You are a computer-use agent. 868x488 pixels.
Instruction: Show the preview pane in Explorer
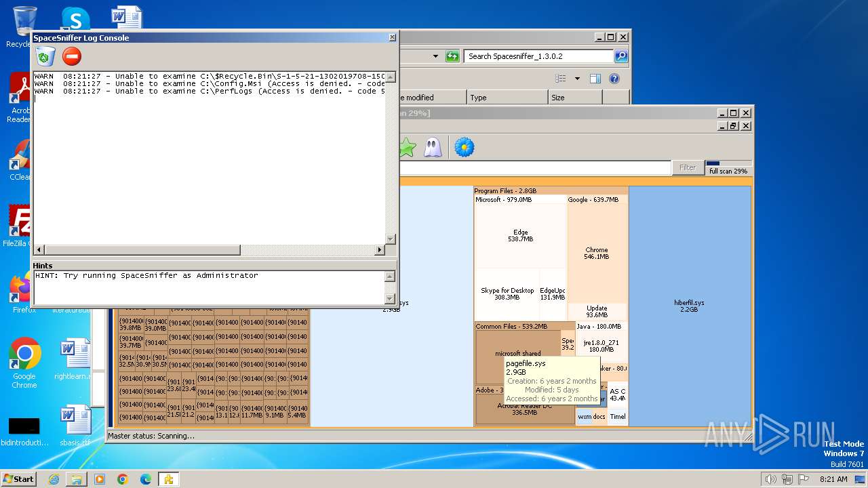pyautogui.click(x=595, y=79)
